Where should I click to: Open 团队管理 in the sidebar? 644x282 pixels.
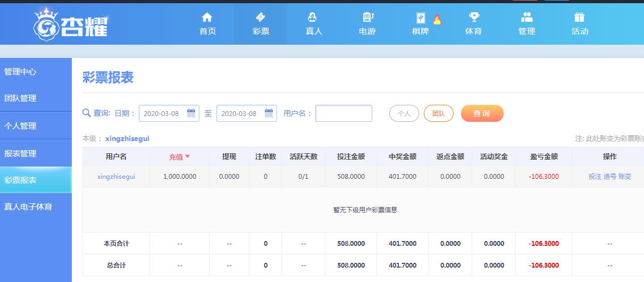(21, 98)
